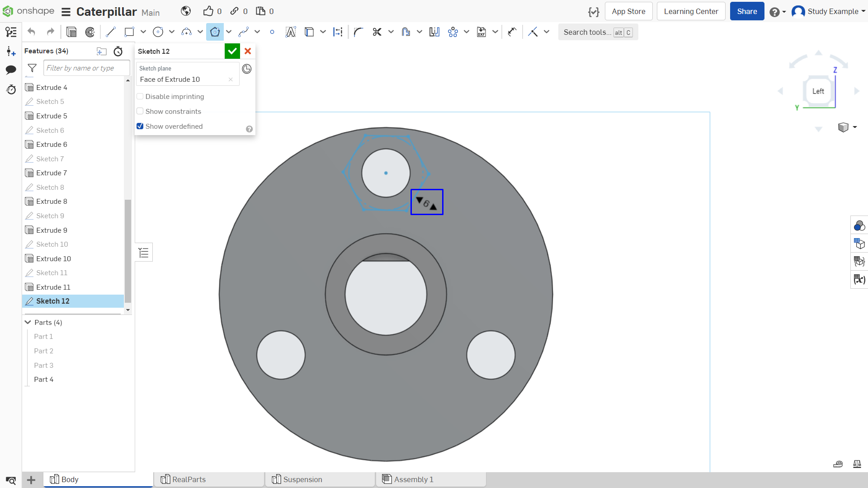
Task: Select Extrude 7 in the feature list
Action: (x=73, y=173)
